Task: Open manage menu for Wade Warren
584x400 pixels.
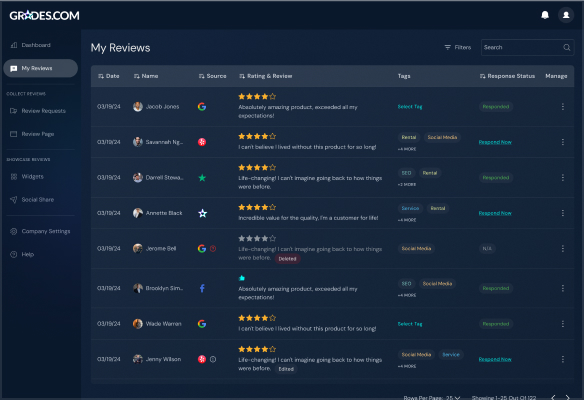Action: coord(562,324)
